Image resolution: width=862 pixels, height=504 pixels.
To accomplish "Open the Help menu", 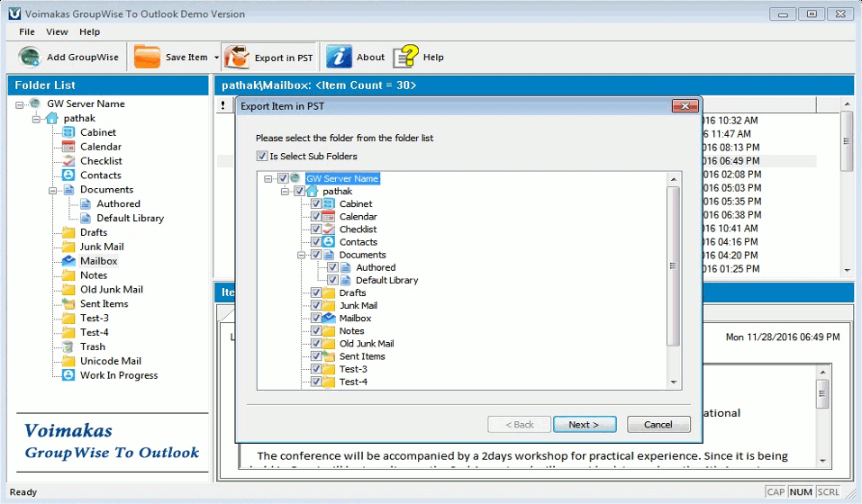I will pyautogui.click(x=89, y=31).
